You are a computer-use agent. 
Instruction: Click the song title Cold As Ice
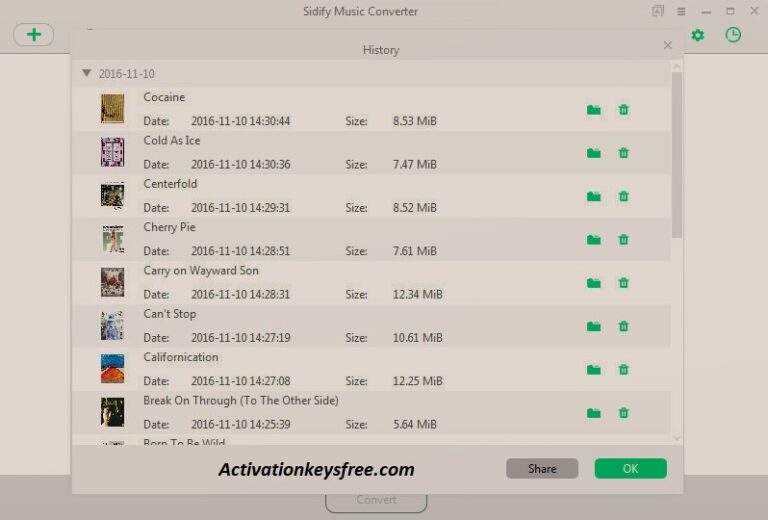point(171,141)
